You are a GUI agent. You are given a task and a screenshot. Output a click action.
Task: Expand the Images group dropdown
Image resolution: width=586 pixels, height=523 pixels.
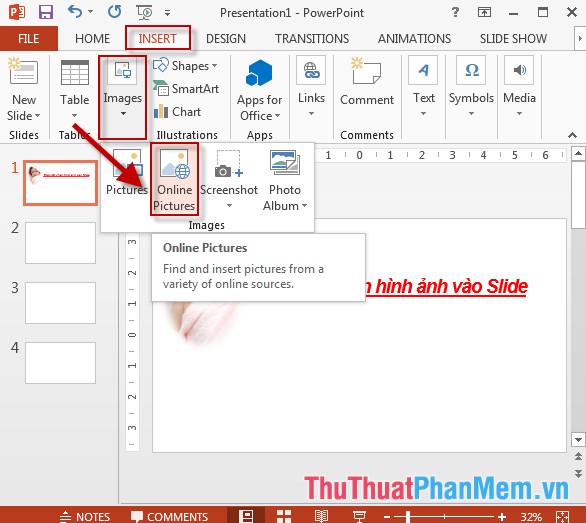[x=123, y=97]
